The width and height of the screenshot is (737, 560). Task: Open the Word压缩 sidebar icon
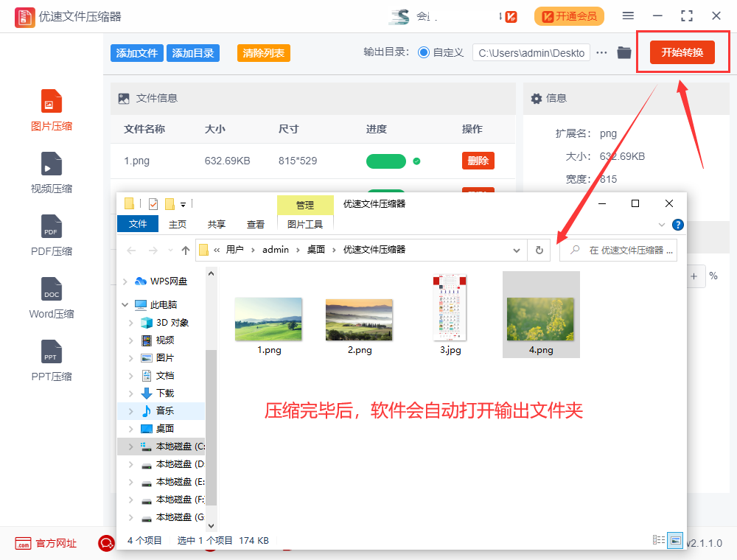point(52,288)
